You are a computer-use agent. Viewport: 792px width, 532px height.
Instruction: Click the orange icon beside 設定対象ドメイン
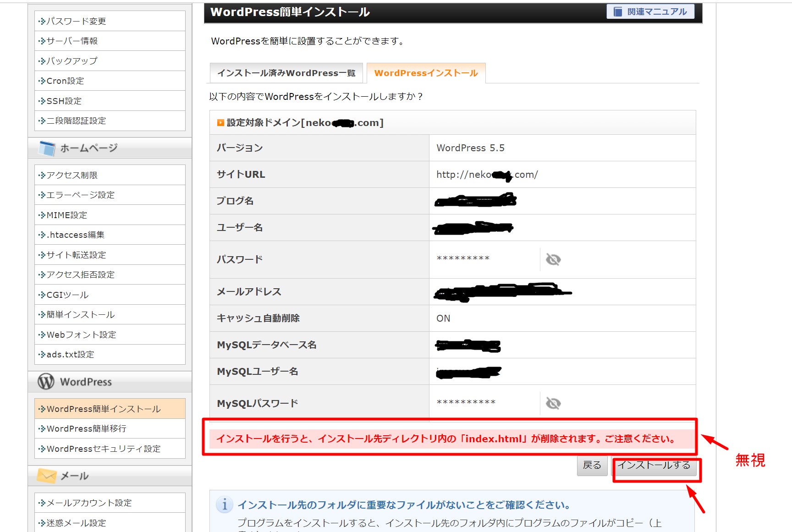[x=220, y=123]
